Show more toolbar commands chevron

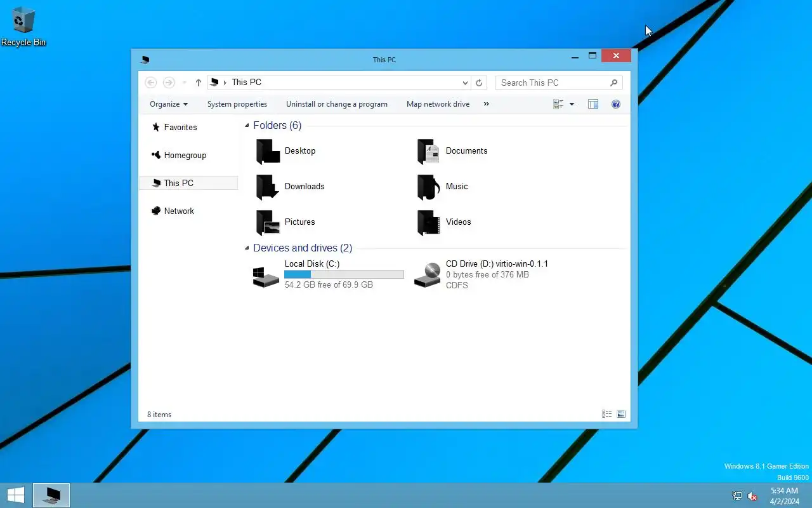tap(487, 104)
